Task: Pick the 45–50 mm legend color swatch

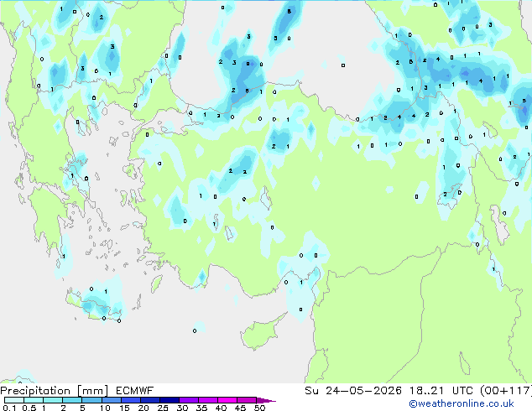Action: coord(247,400)
